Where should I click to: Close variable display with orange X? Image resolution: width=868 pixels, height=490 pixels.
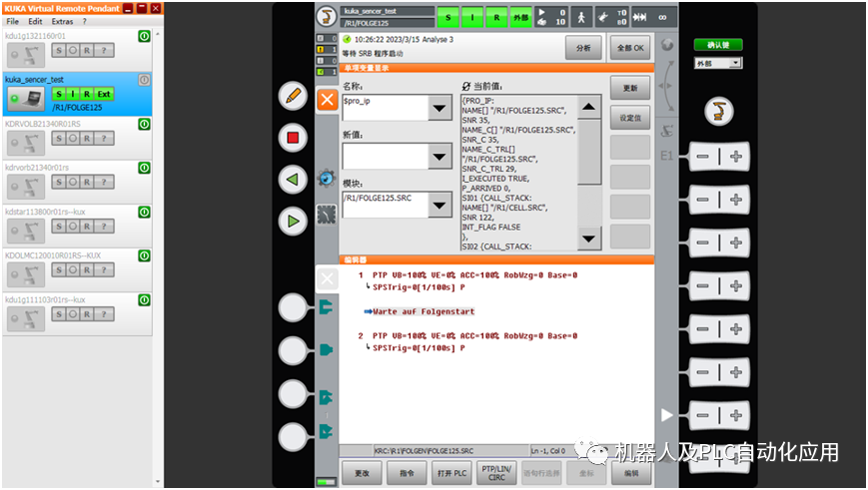pyautogui.click(x=328, y=100)
